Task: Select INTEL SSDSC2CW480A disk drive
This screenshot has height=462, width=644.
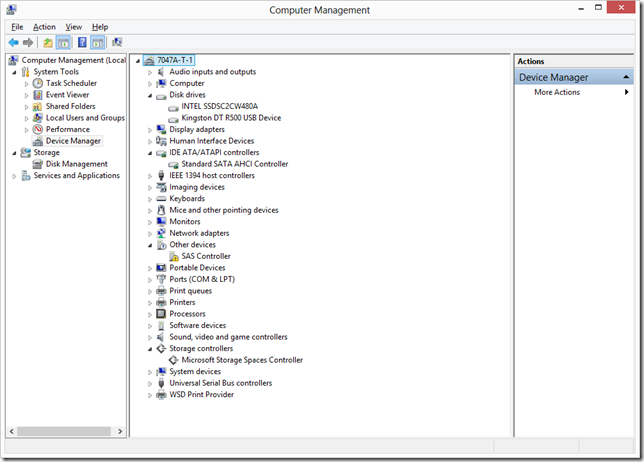Action: pos(220,106)
